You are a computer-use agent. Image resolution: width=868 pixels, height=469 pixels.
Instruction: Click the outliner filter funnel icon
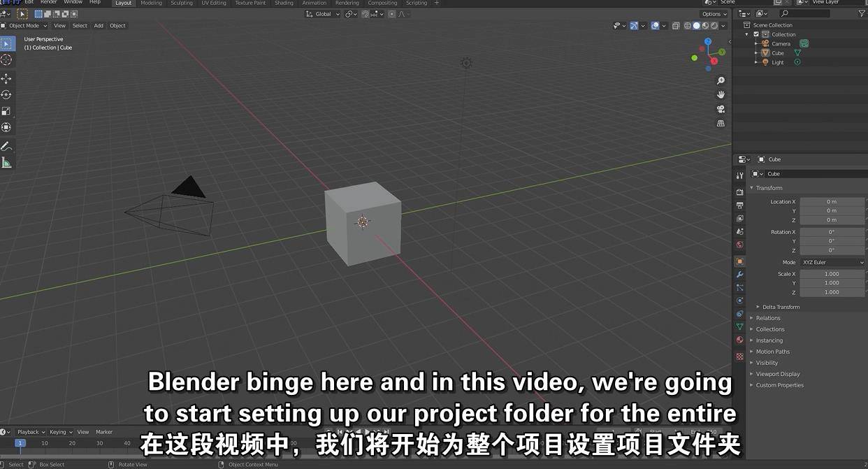pos(862,13)
